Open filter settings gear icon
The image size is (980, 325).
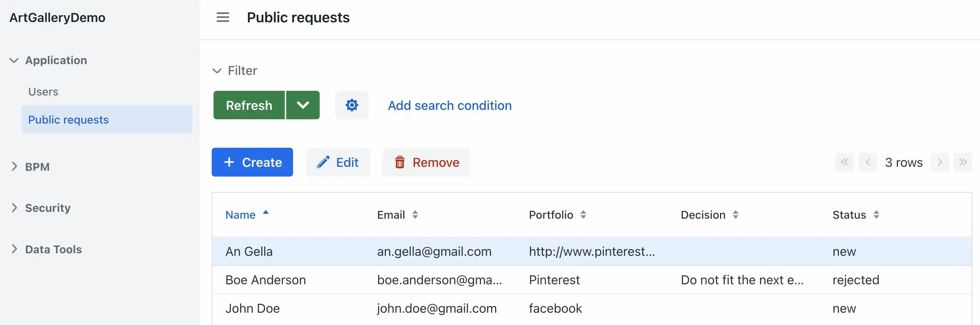tap(351, 105)
